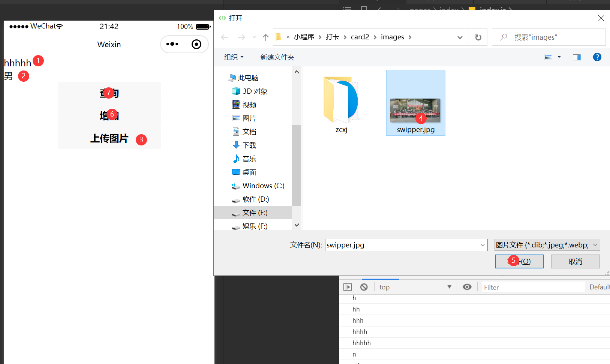
Task: Click the 打开(O) button
Action: point(519,261)
